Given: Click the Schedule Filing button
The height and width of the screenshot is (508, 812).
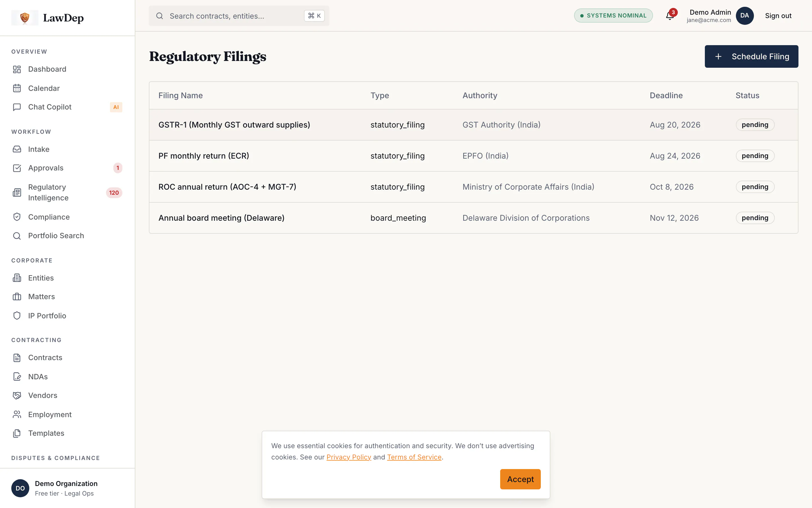Looking at the screenshot, I should point(751,56).
